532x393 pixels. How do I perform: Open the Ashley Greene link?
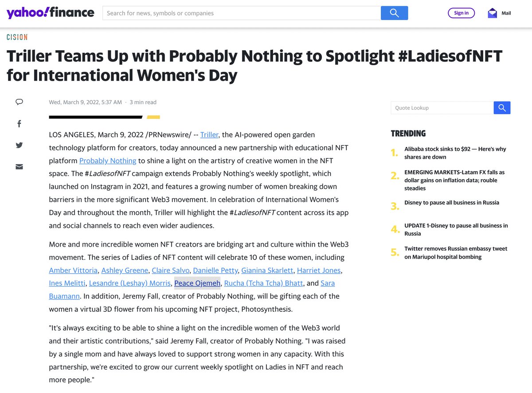pos(125,270)
